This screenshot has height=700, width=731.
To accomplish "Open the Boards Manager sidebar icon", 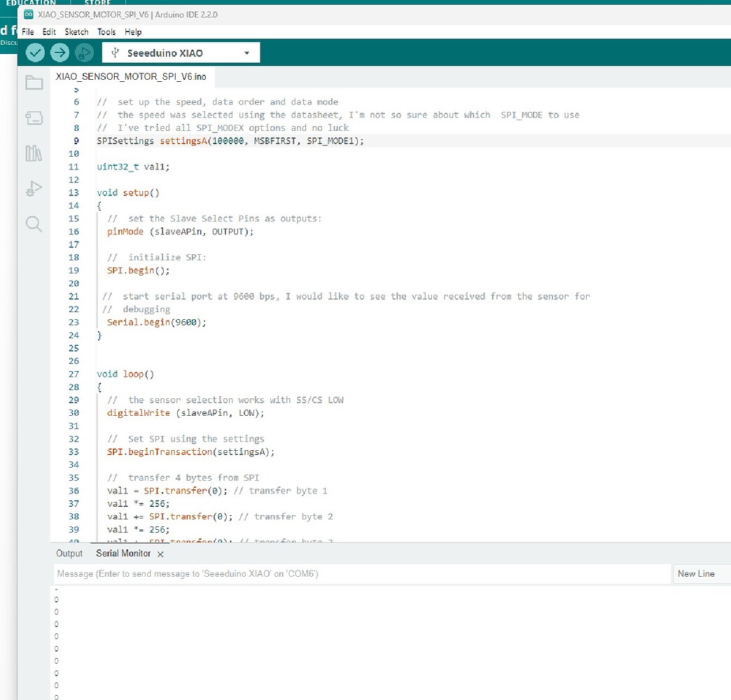I will coord(34,118).
